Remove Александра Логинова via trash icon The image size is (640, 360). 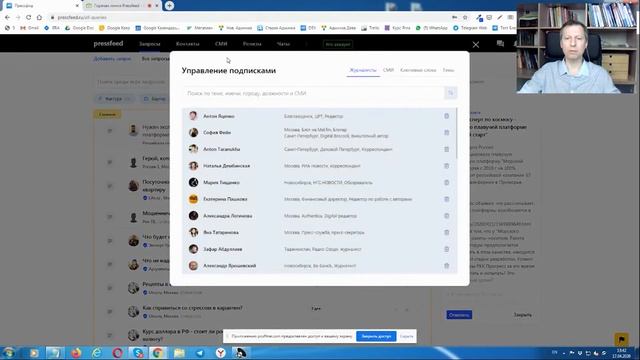447,216
